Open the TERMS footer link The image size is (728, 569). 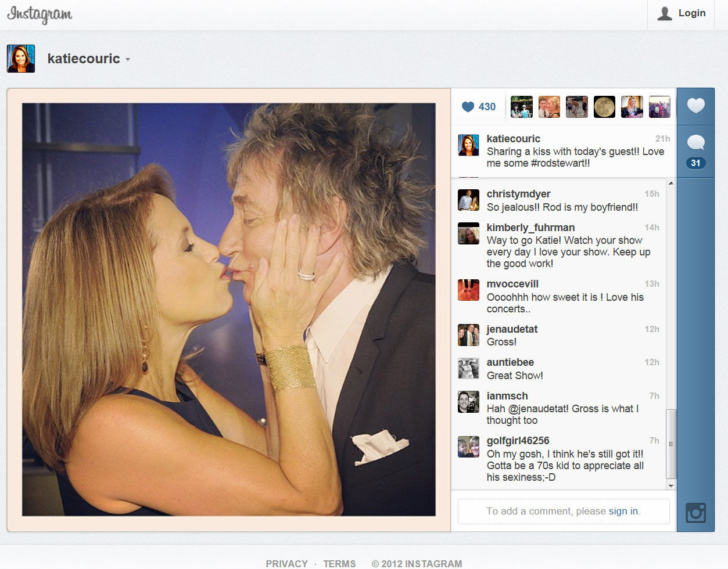point(339,564)
